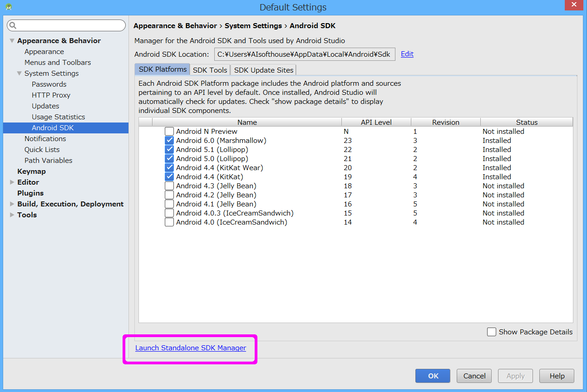Select Updates in the settings tree
The image size is (587, 392).
pyautogui.click(x=45, y=106)
